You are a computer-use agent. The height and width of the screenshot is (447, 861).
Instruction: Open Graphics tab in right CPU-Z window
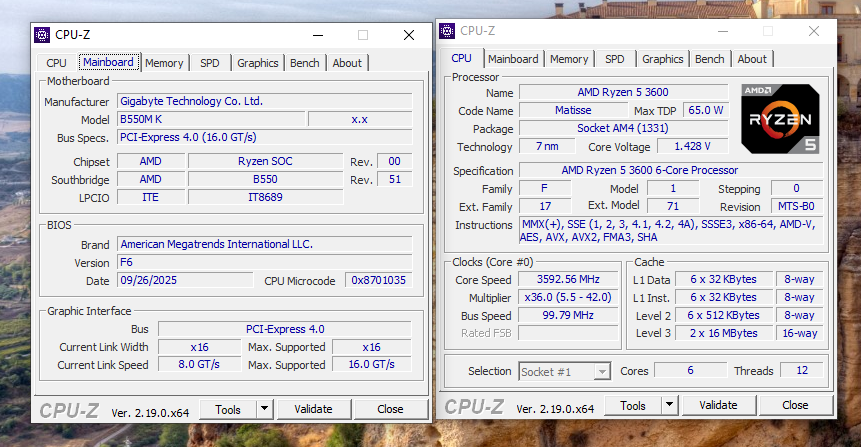tap(663, 59)
